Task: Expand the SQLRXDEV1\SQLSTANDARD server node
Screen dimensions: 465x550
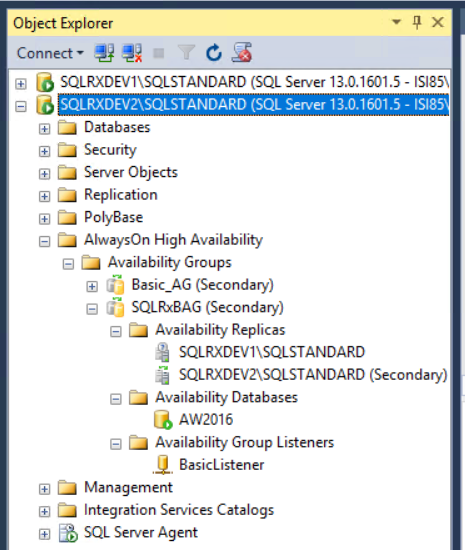Action: 21,84
